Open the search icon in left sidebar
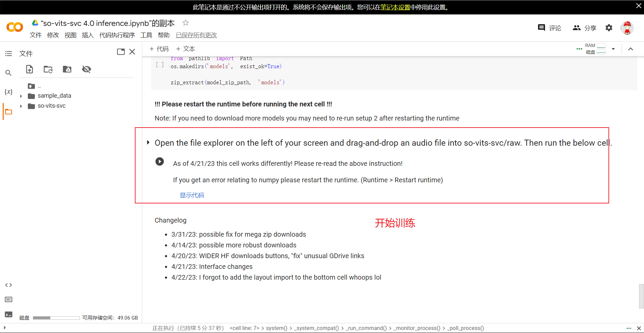This screenshot has height=333, width=644. [8, 73]
